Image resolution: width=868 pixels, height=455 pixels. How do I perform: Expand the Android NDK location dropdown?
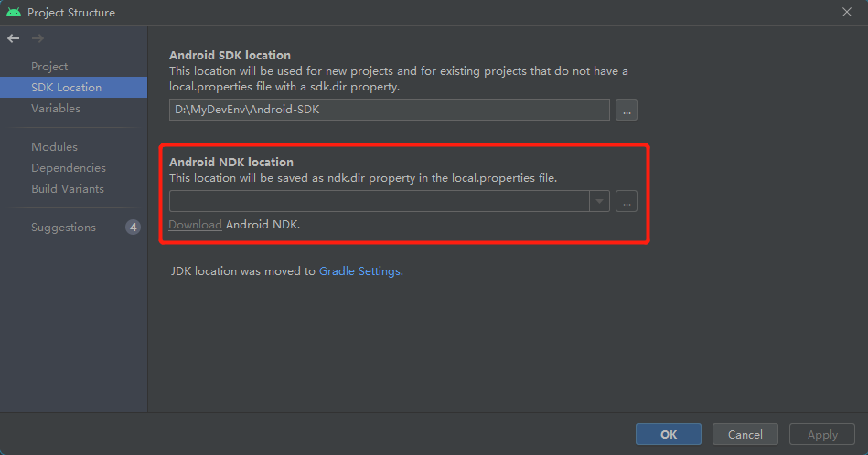pos(599,202)
